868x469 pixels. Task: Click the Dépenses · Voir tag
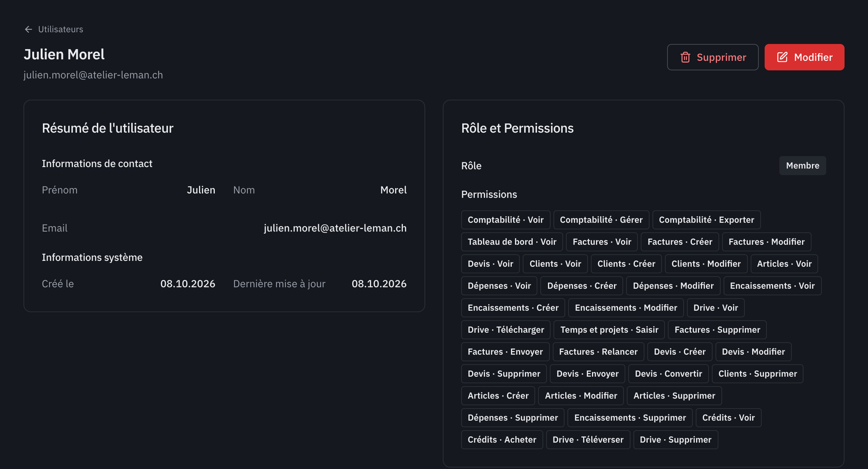(499, 286)
